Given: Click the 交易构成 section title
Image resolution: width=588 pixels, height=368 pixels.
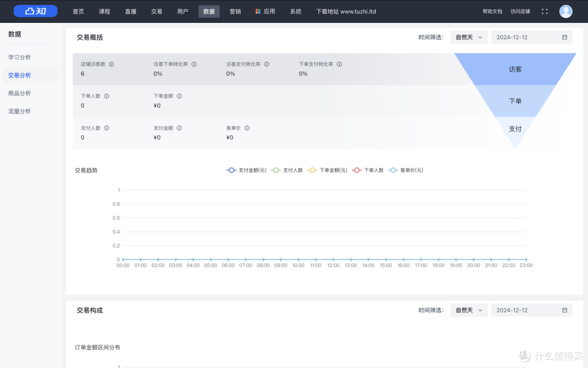Looking at the screenshot, I should [90, 310].
